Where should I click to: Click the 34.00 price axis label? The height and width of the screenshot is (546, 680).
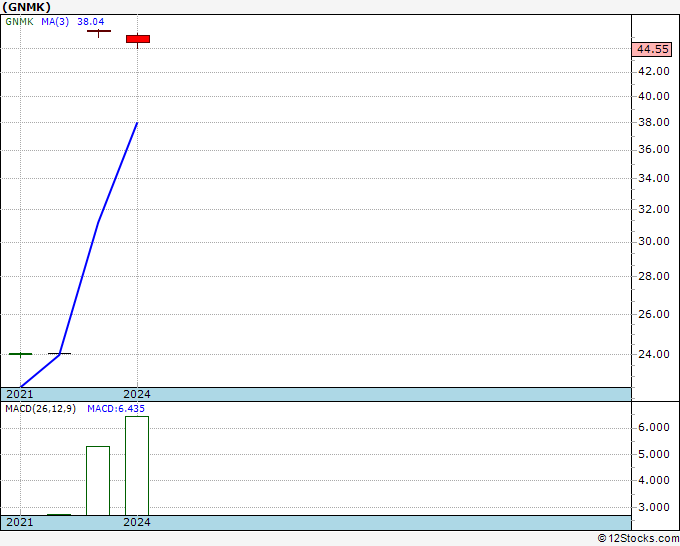(654, 178)
